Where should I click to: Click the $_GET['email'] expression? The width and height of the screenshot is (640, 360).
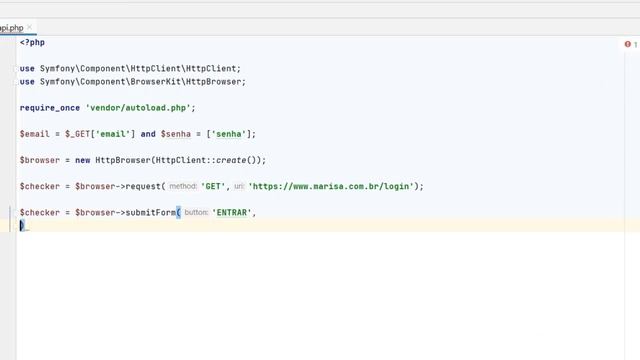point(100,134)
